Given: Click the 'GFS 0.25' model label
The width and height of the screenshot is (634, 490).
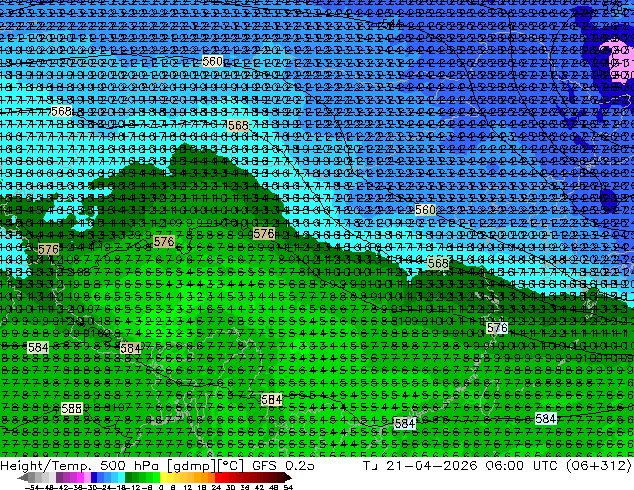Looking at the screenshot, I should coord(283,466).
